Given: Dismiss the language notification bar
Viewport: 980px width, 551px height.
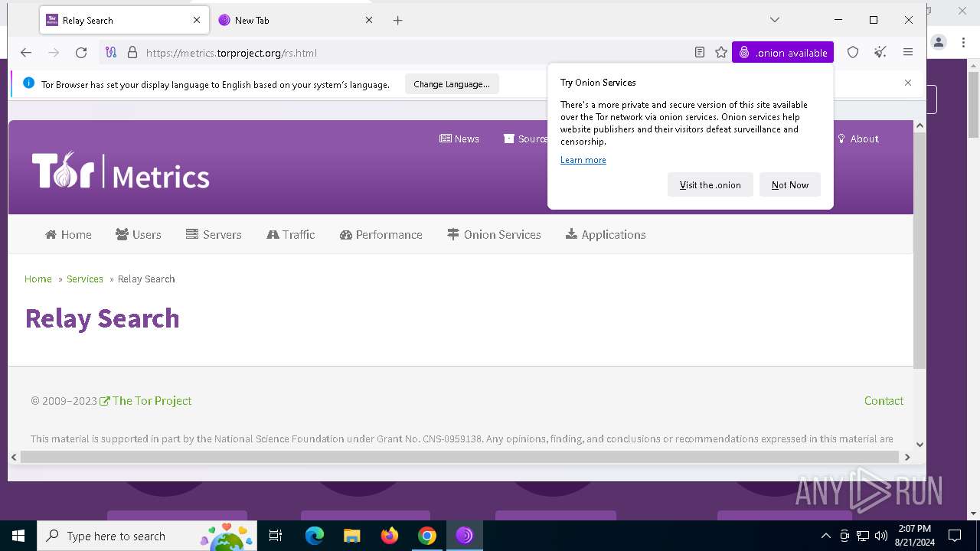Looking at the screenshot, I should coord(908,83).
